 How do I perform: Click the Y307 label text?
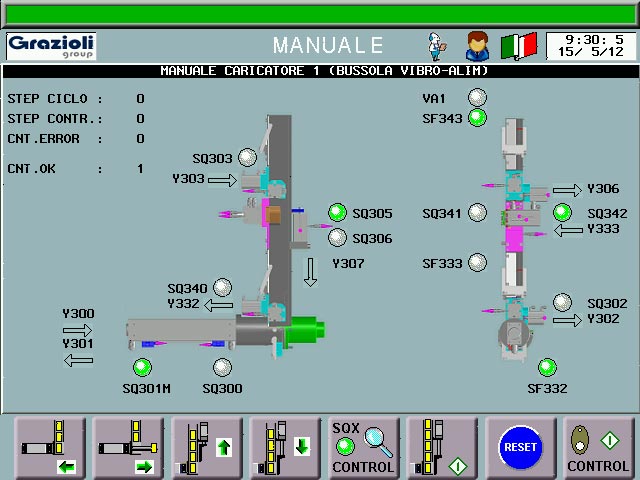tap(348, 264)
